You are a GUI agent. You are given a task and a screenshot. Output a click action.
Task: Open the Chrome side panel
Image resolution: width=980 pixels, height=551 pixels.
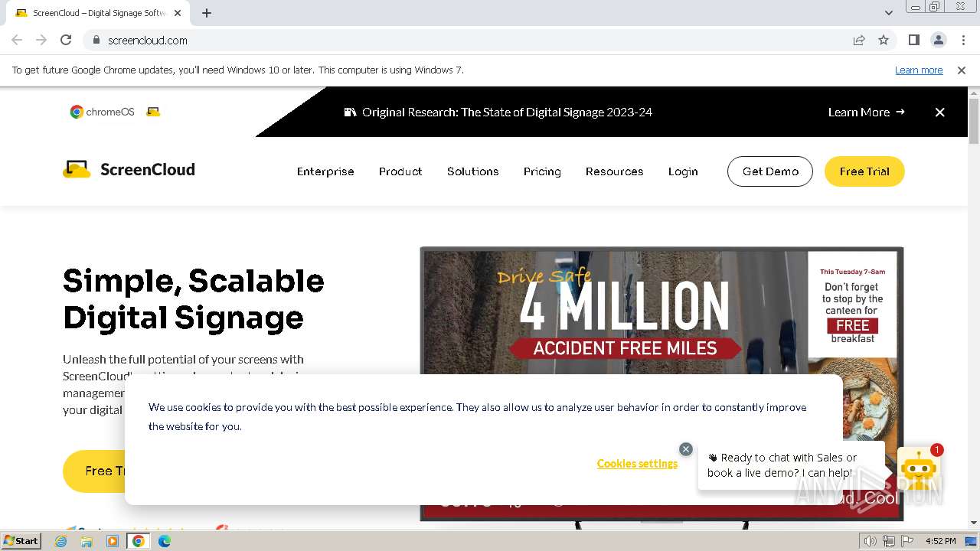coord(913,40)
